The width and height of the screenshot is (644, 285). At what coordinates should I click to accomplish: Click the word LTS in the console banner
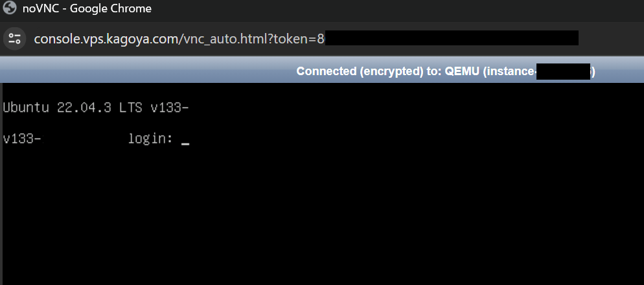(131, 107)
